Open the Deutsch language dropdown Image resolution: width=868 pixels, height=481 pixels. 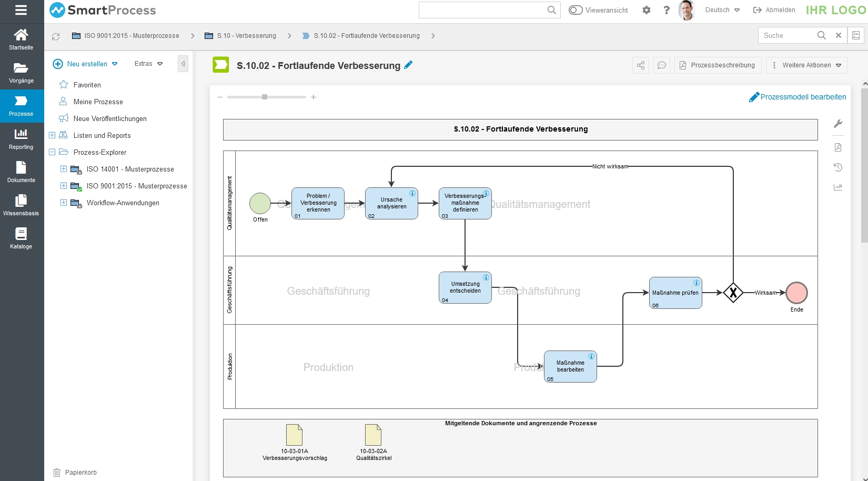tap(722, 10)
